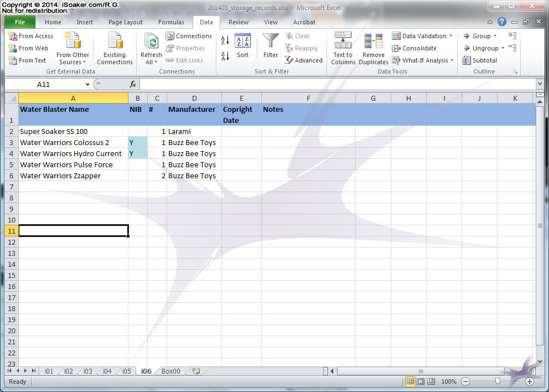Click the Insert Function fx button
Image resolution: width=549 pixels, height=392 pixels.
(133, 84)
